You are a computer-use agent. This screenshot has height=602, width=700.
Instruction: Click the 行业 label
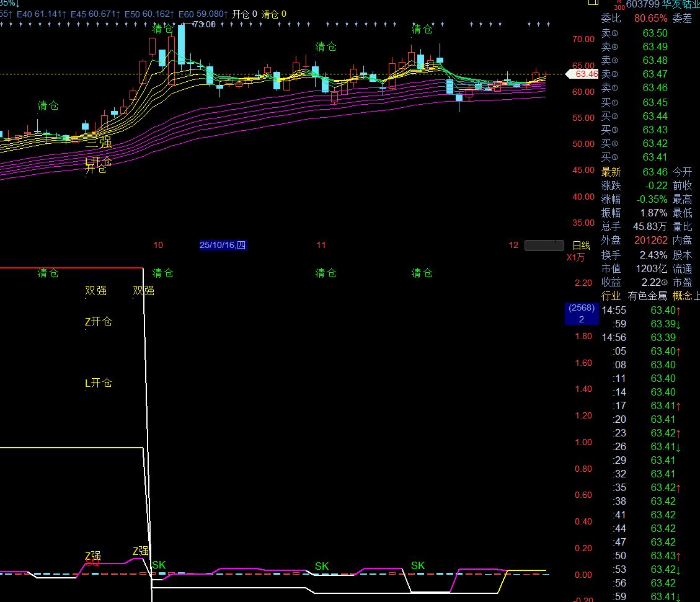611,296
